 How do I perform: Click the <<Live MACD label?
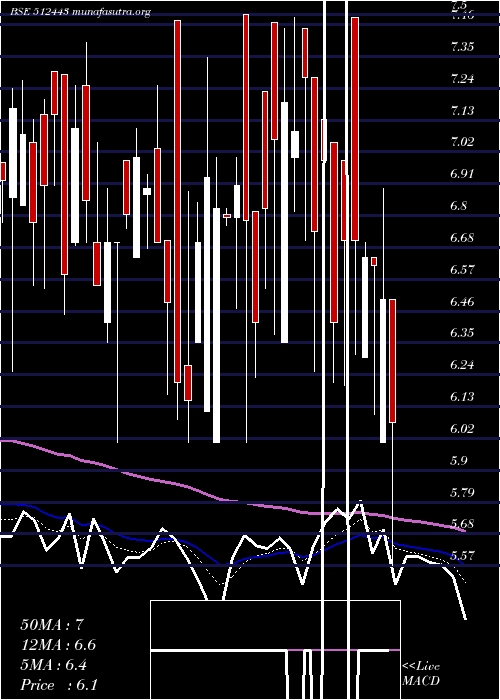tap(421, 673)
